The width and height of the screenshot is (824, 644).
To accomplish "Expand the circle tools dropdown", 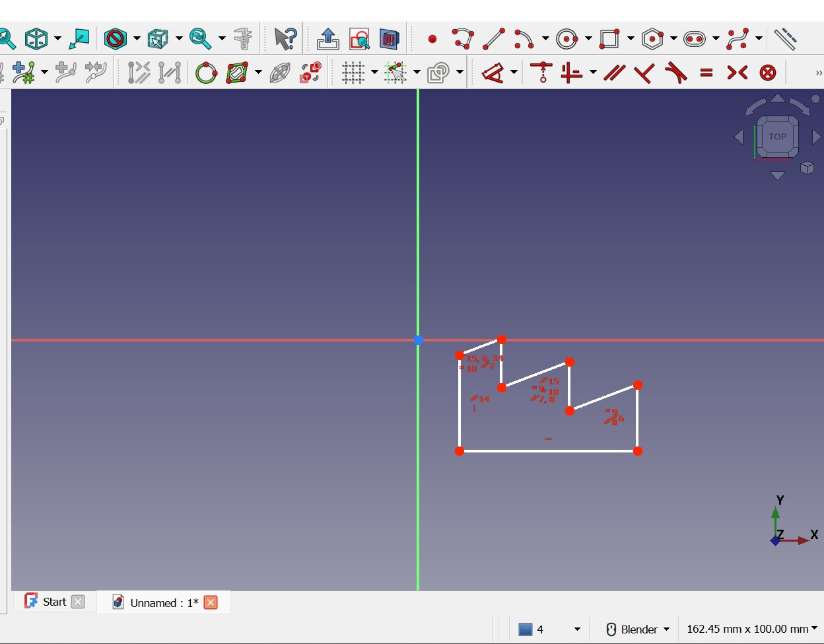I will pos(588,39).
